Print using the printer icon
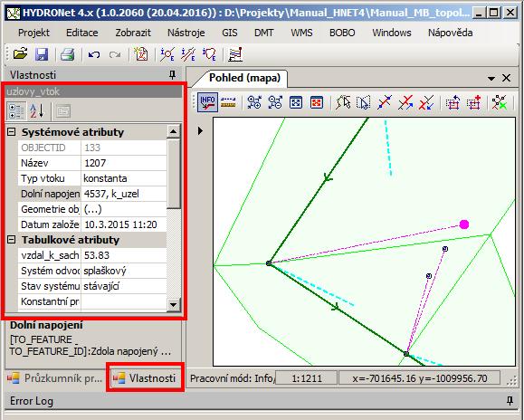524x420 pixels. tap(68, 54)
